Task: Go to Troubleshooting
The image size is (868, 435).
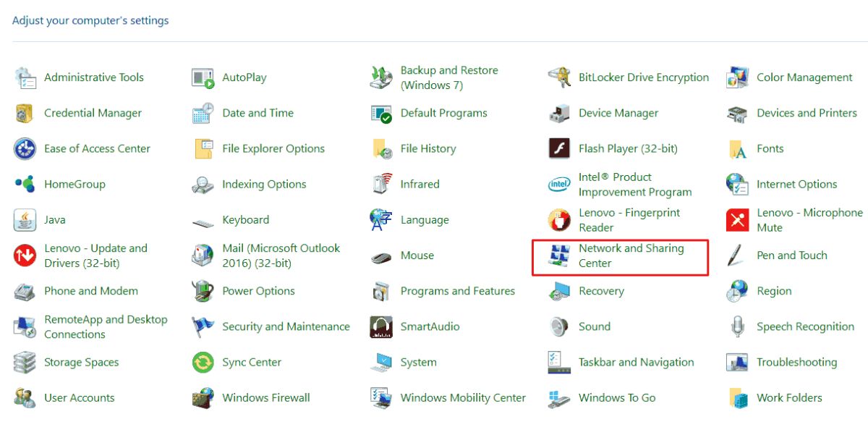Action: [x=796, y=363]
